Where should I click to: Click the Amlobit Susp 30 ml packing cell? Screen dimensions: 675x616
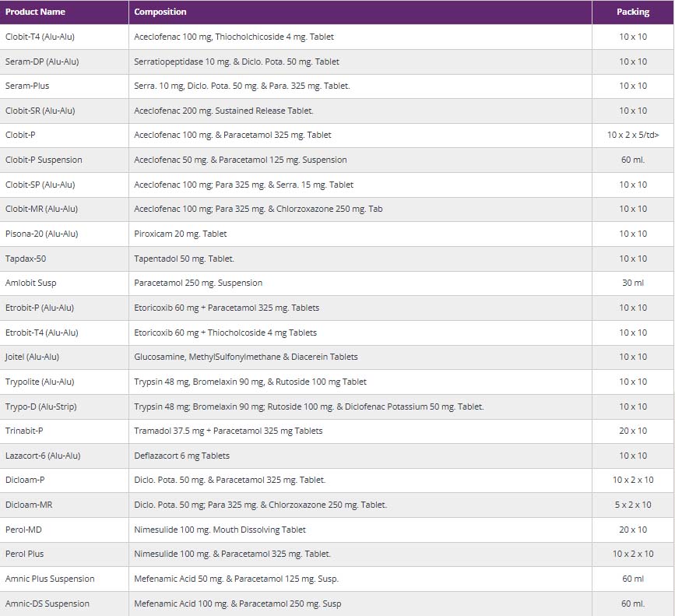pos(632,283)
